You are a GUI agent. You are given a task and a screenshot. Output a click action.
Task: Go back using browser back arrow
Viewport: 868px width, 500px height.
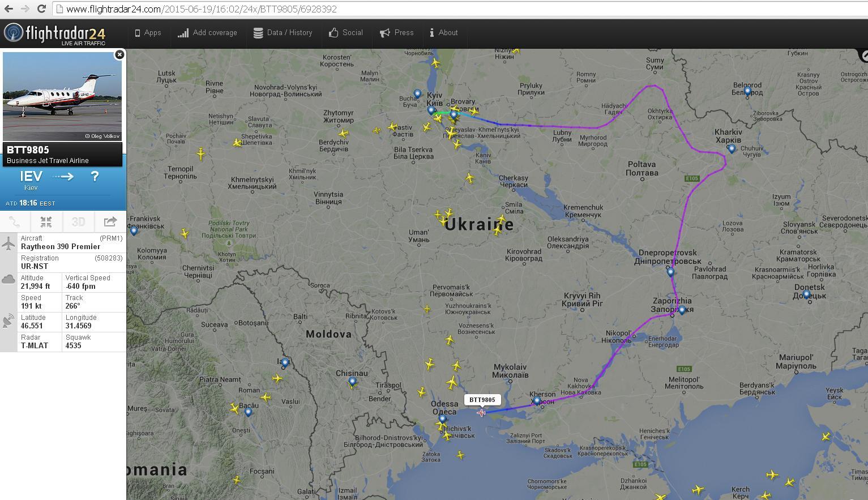point(8,9)
